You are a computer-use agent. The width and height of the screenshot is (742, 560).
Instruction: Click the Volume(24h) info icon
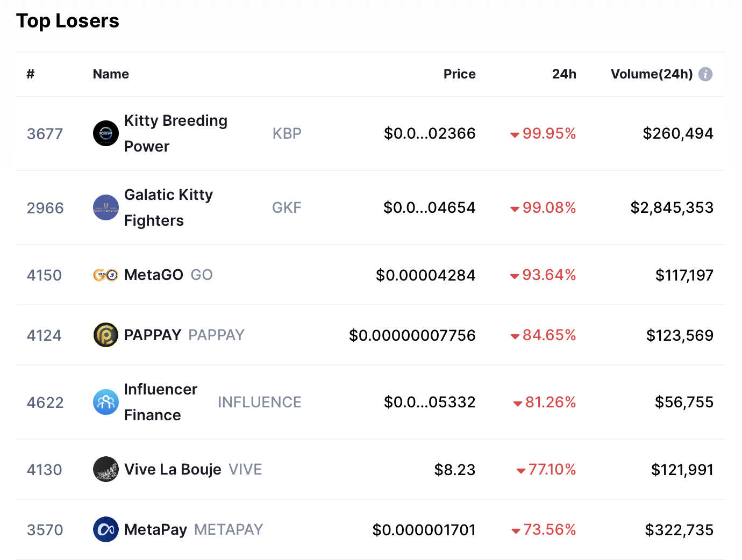click(705, 74)
